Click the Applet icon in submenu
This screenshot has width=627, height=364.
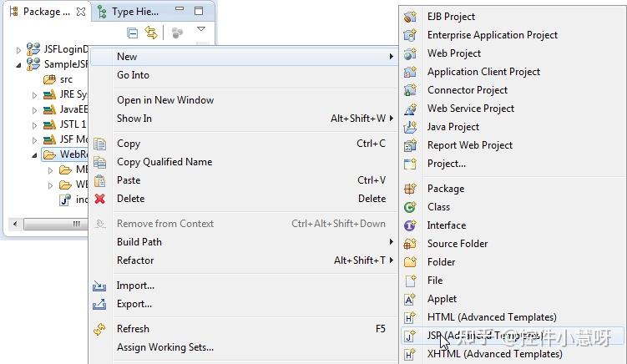pos(410,299)
